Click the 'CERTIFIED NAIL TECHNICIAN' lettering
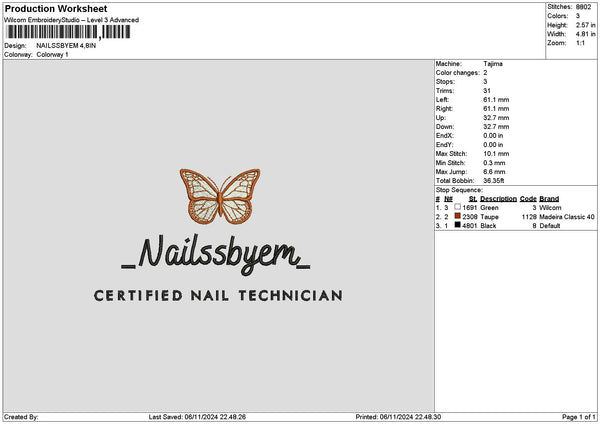This screenshot has width=600, height=424. click(x=218, y=295)
